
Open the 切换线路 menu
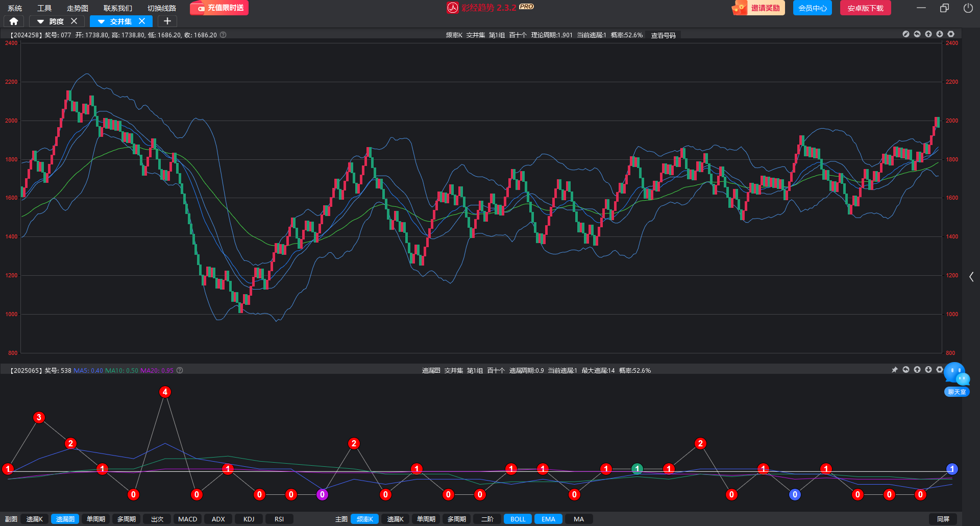coord(162,8)
